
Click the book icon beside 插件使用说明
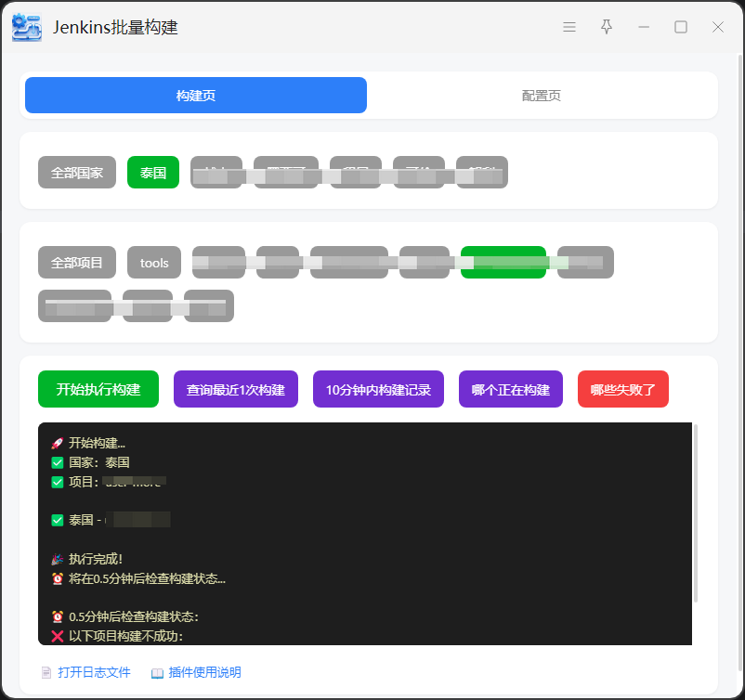tap(157, 673)
